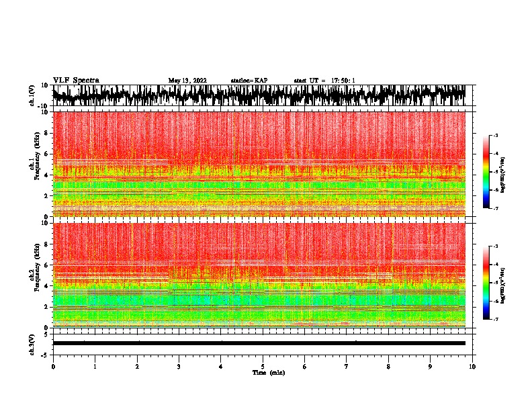The height and width of the screenshot is (411, 532).
Task: Click the ch.1 color bar log(PSD) unit label
Action: [x=503, y=175]
